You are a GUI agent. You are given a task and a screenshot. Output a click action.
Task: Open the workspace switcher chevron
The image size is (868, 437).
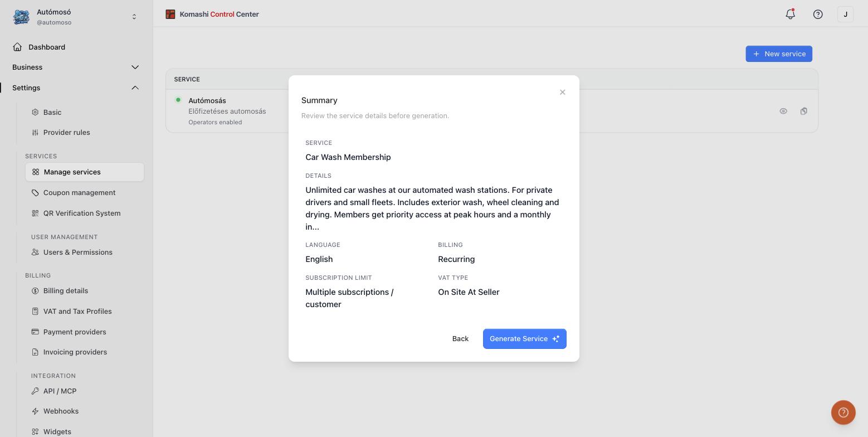134,17
